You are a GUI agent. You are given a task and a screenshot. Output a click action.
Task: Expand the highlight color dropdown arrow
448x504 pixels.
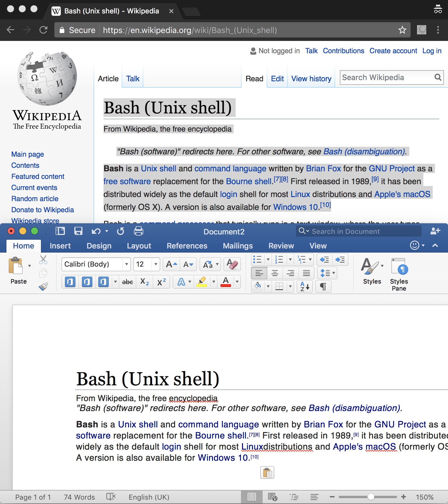(213, 282)
